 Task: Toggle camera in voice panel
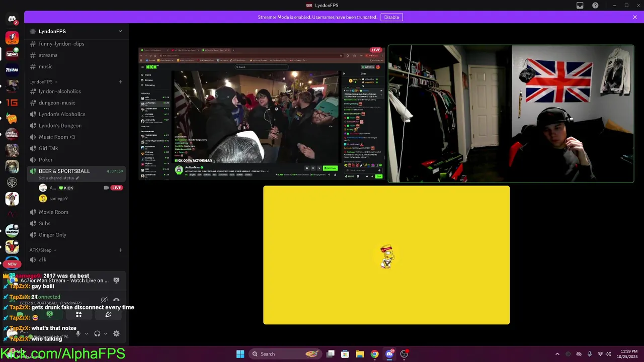coord(20,314)
